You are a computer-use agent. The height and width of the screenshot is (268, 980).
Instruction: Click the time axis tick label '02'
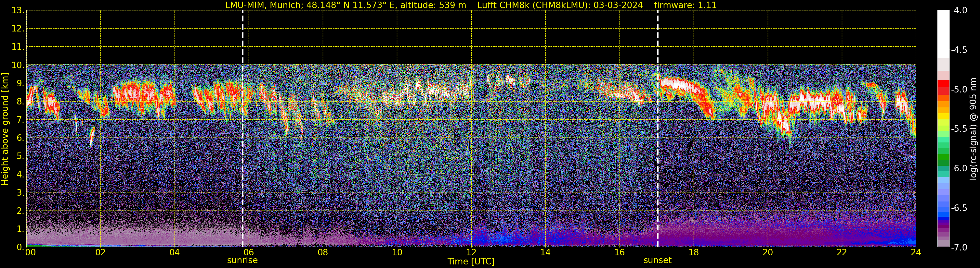coord(100,252)
